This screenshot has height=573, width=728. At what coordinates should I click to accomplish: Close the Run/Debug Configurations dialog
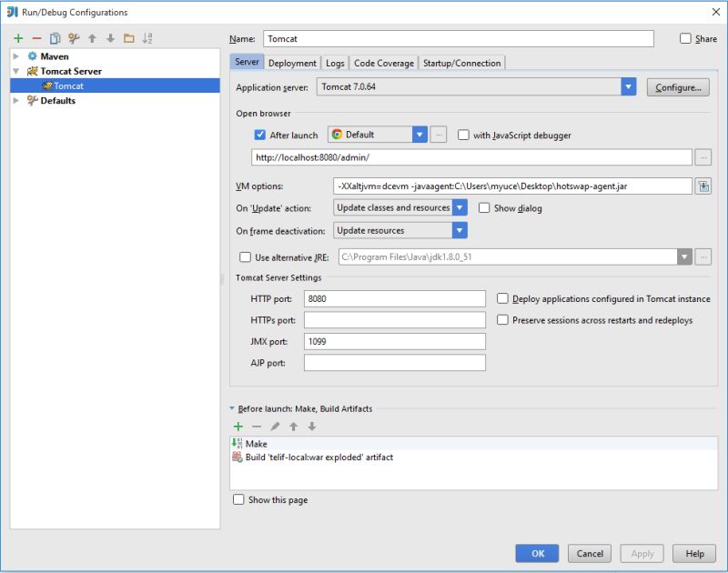pos(716,12)
